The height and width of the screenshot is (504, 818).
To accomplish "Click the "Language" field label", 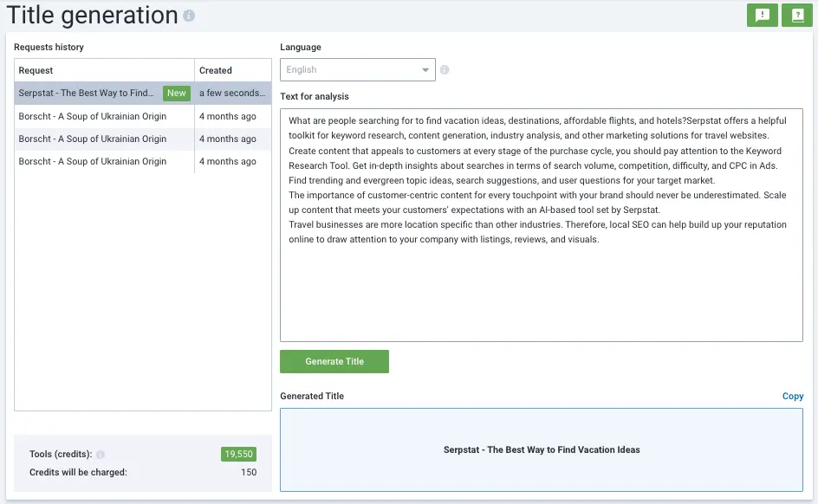I will tap(301, 47).
